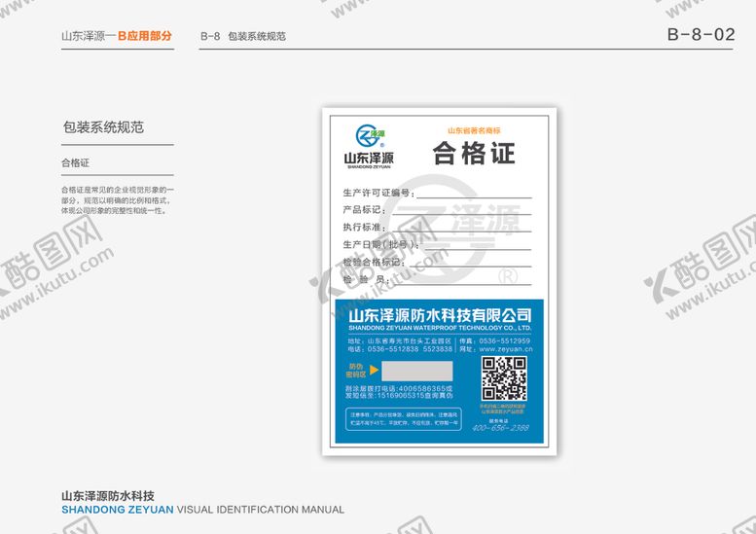Click the 生产许可证编号 blank line
The width and height of the screenshot is (756, 534).
[473, 196]
